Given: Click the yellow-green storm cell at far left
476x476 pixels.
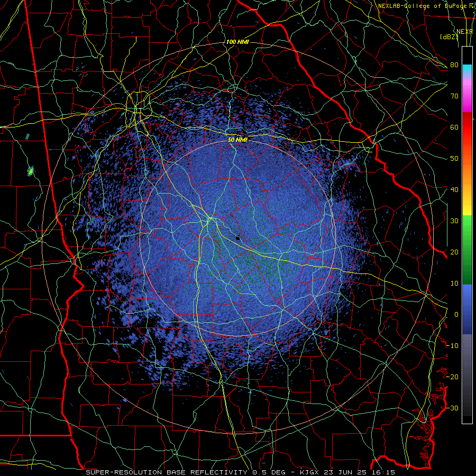Looking at the screenshot, I should coord(30,171).
